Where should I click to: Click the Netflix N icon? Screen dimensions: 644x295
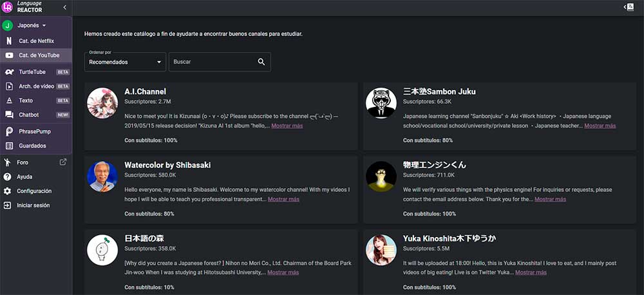tap(9, 41)
